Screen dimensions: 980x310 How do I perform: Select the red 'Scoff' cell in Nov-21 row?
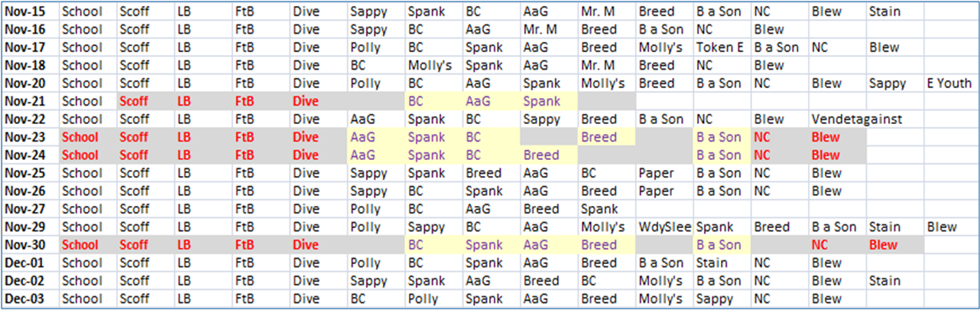(135, 101)
